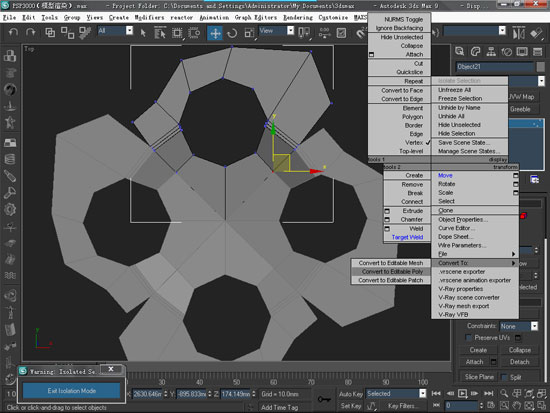
Task: Expand the Convert To submenu
Action: [475, 263]
